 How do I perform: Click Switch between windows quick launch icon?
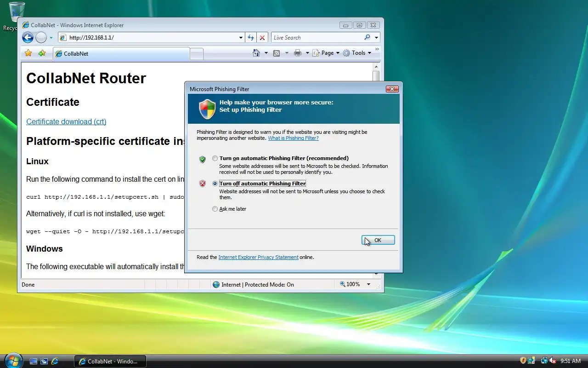tap(44, 362)
